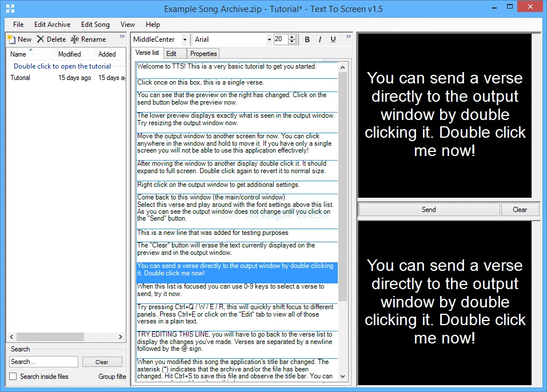Click the Rename toolbar button

(x=88, y=39)
